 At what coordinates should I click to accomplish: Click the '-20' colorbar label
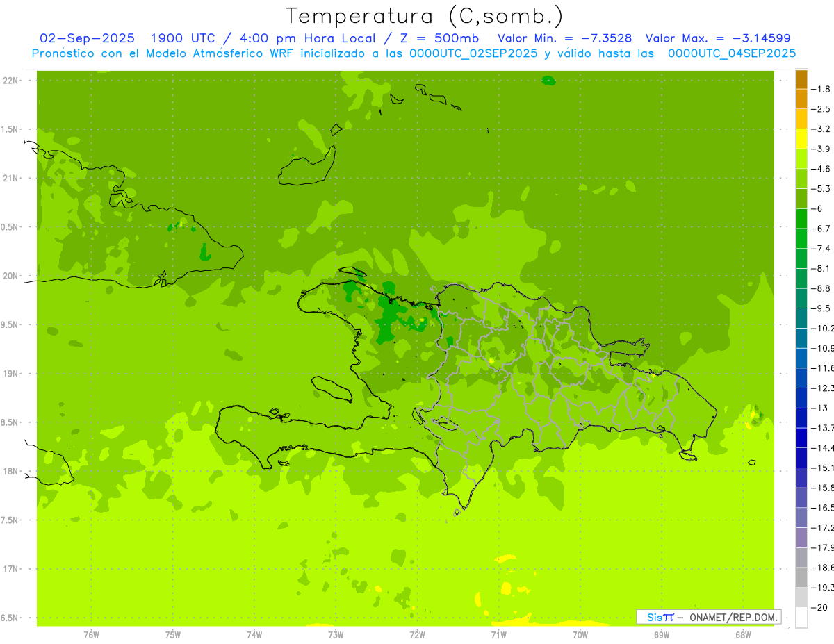coord(819,608)
